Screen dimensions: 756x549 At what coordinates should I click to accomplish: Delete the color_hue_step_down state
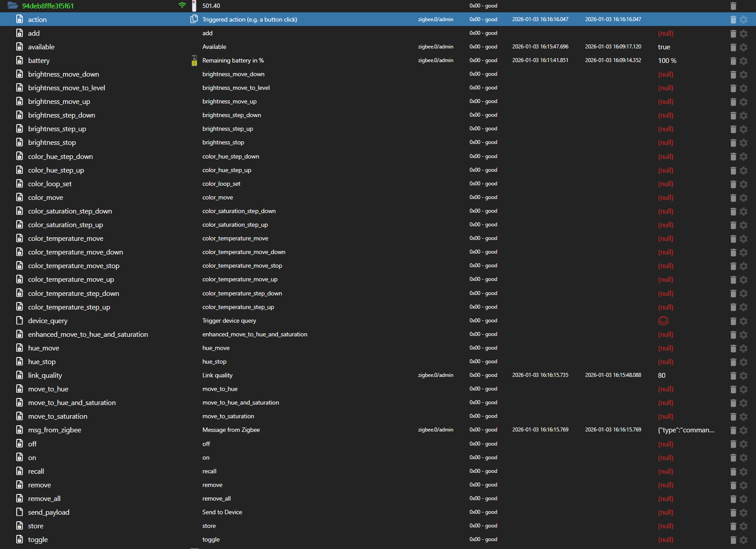point(733,157)
